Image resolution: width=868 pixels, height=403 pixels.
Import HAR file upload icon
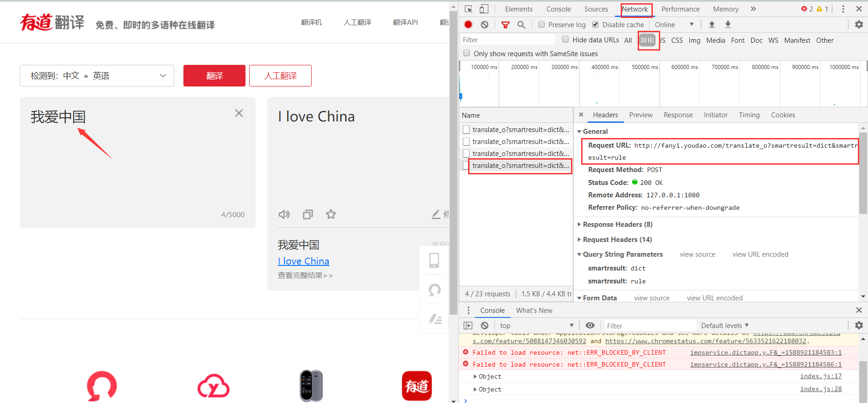tap(712, 24)
